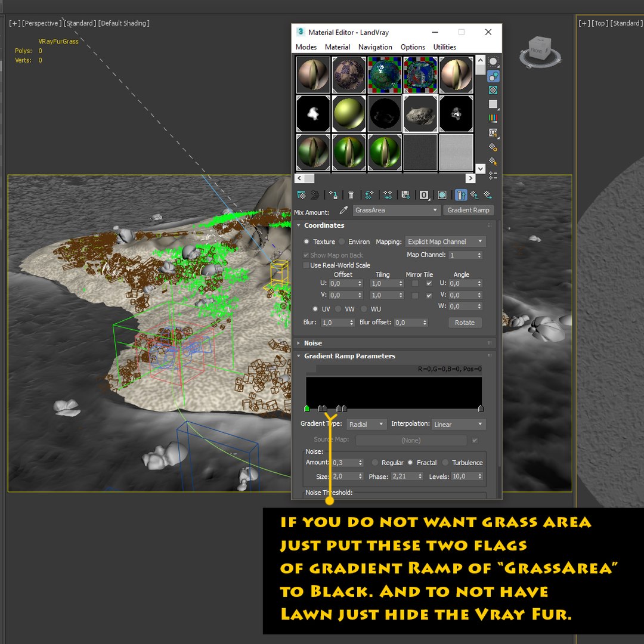Image resolution: width=644 pixels, height=644 pixels.
Task: Open the Interpolation Linear dropdown
Action: tap(459, 425)
